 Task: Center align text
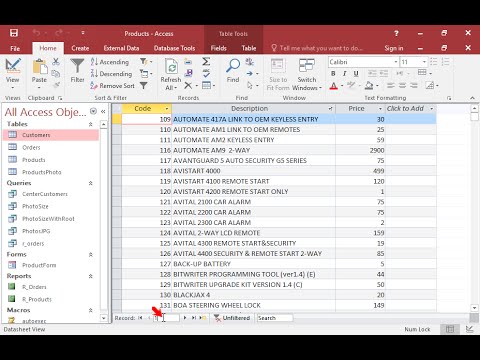(x=402, y=86)
